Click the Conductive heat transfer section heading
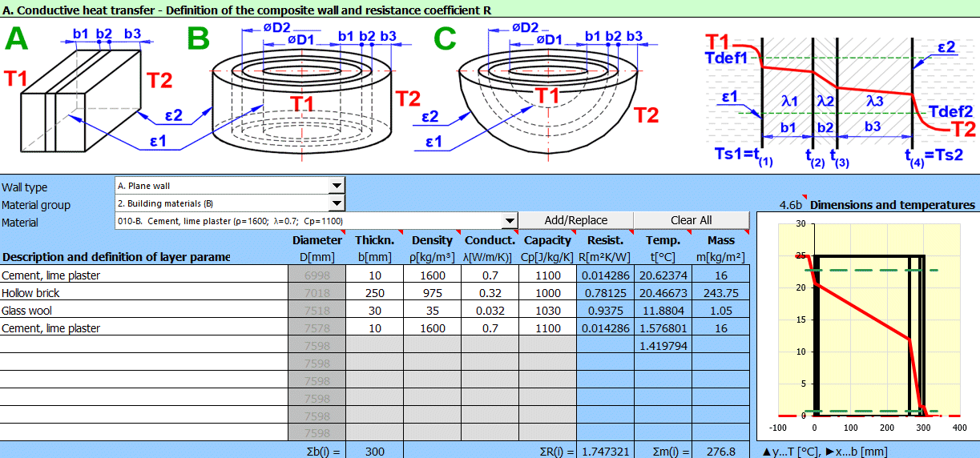 248,10
